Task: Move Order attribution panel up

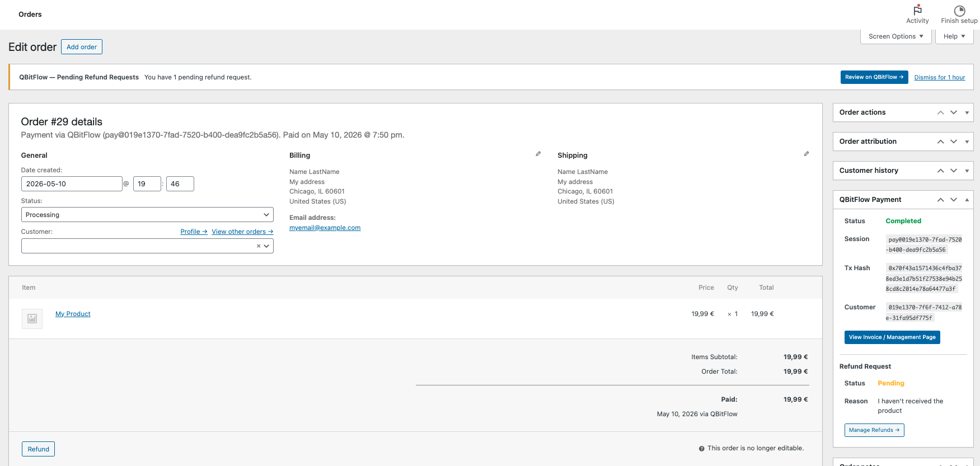Action: click(x=941, y=142)
